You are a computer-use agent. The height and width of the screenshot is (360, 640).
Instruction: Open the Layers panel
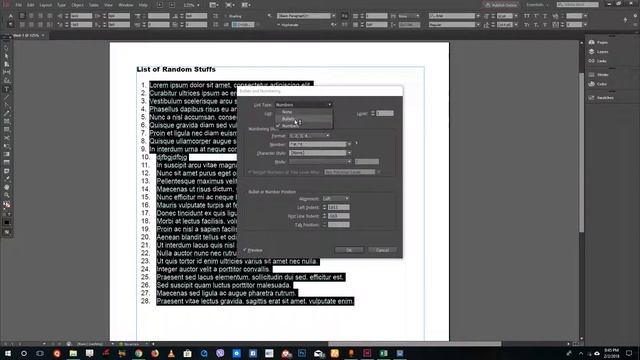pos(598,51)
